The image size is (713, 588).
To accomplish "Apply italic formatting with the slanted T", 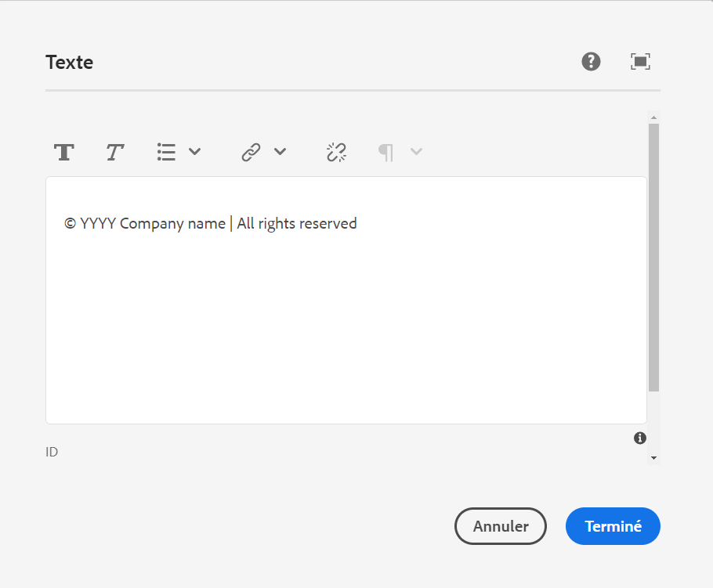I will click(115, 152).
